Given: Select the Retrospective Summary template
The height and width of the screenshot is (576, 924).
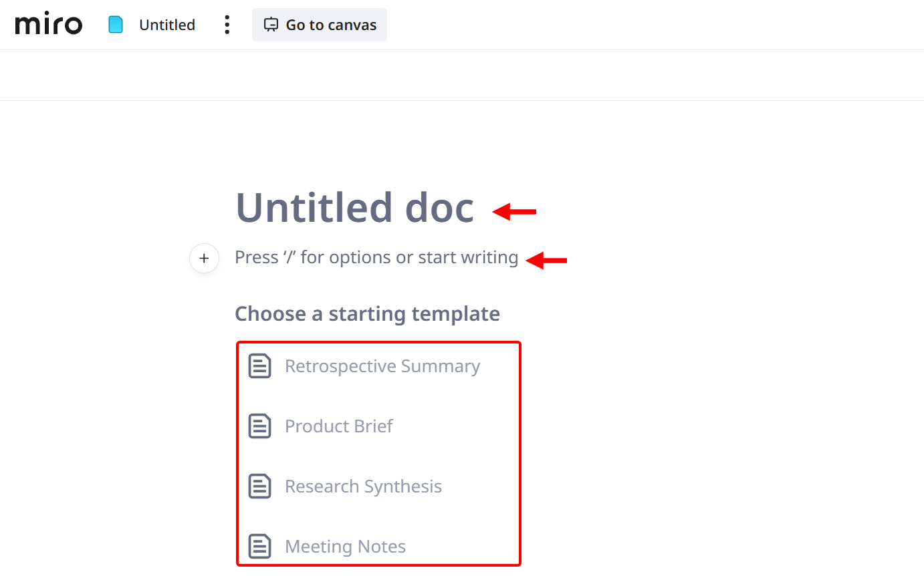Looking at the screenshot, I should coord(382,366).
